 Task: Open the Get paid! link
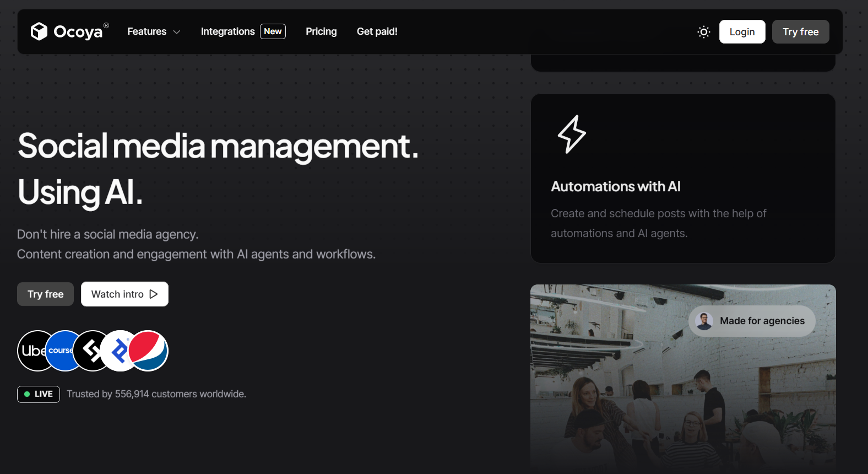[377, 31]
